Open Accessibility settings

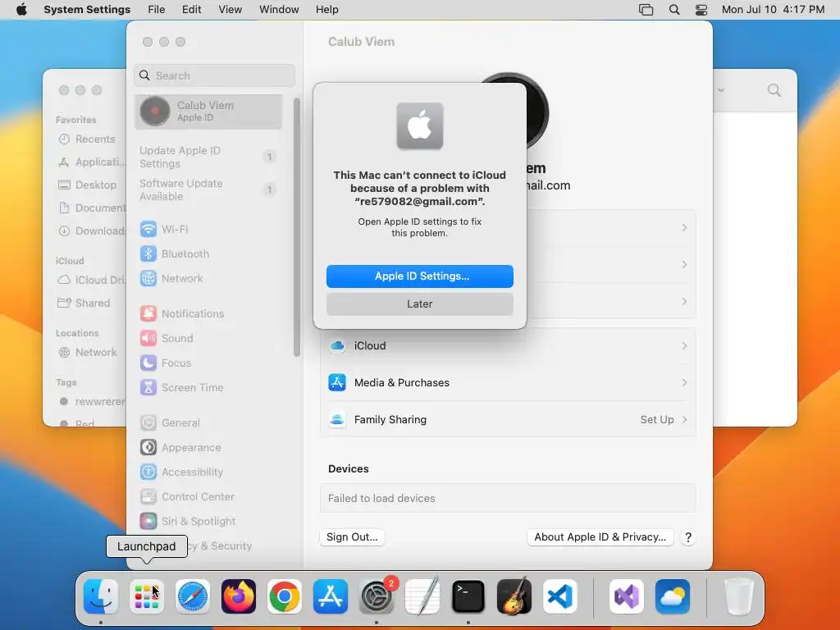[x=181, y=472]
